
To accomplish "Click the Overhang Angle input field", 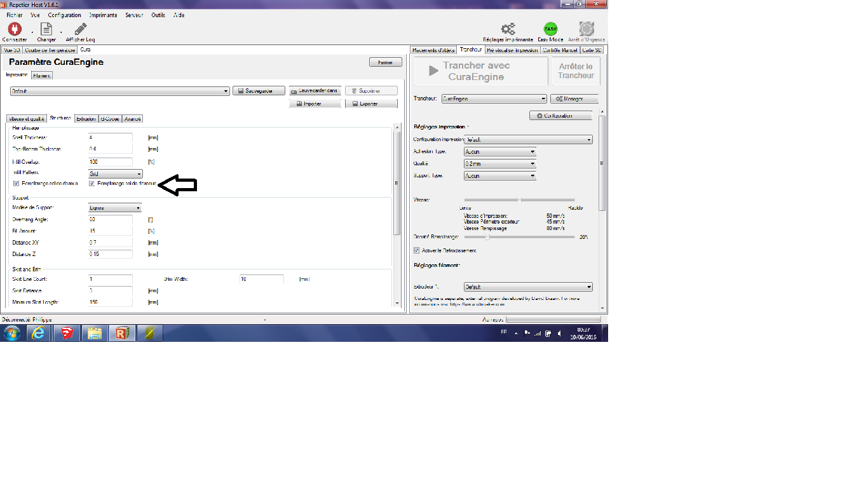I will (x=111, y=220).
